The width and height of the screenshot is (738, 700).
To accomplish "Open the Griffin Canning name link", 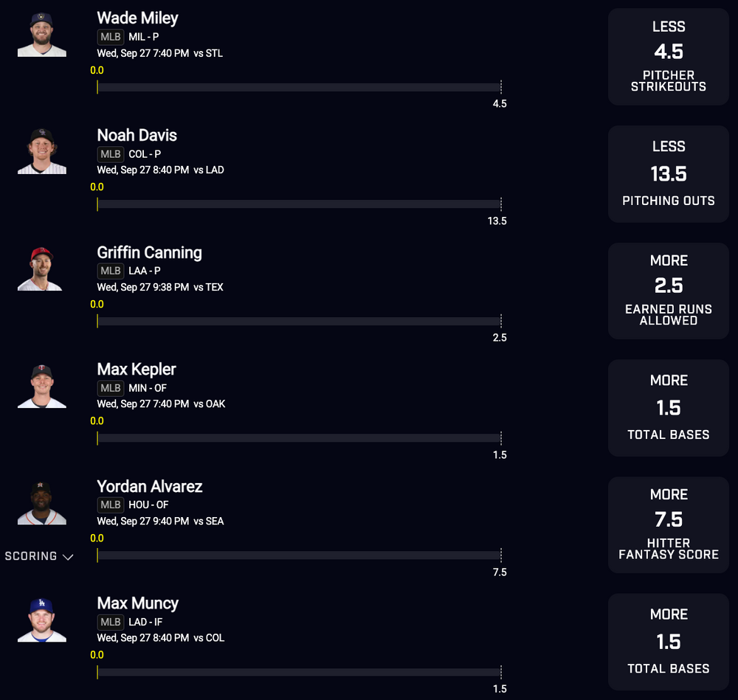I will pyautogui.click(x=149, y=252).
